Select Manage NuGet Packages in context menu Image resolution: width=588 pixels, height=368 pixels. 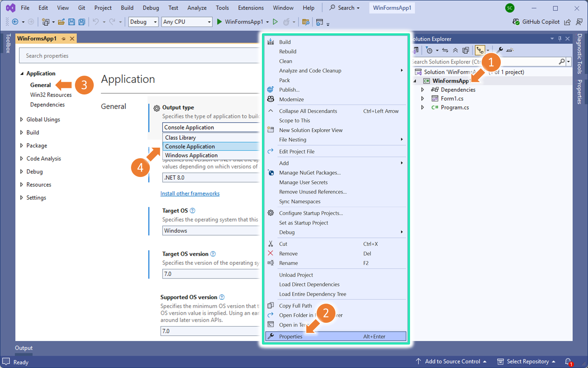point(335,173)
